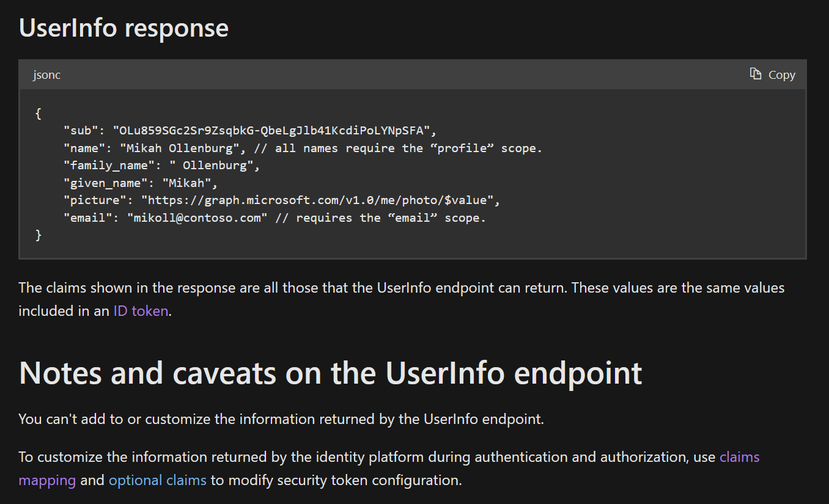Open the optional claims link
Viewport: 829px width, 504px height.
click(x=157, y=480)
